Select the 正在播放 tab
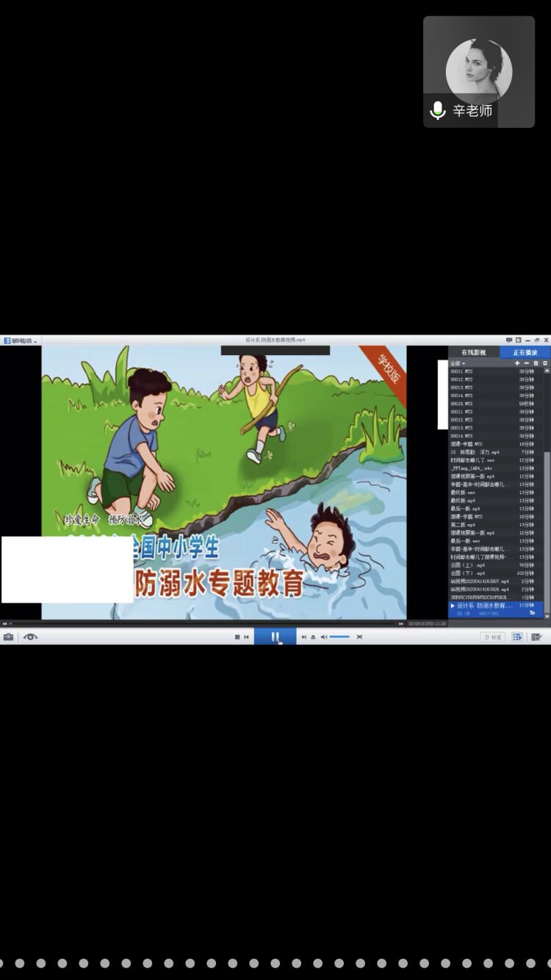 tap(525, 352)
